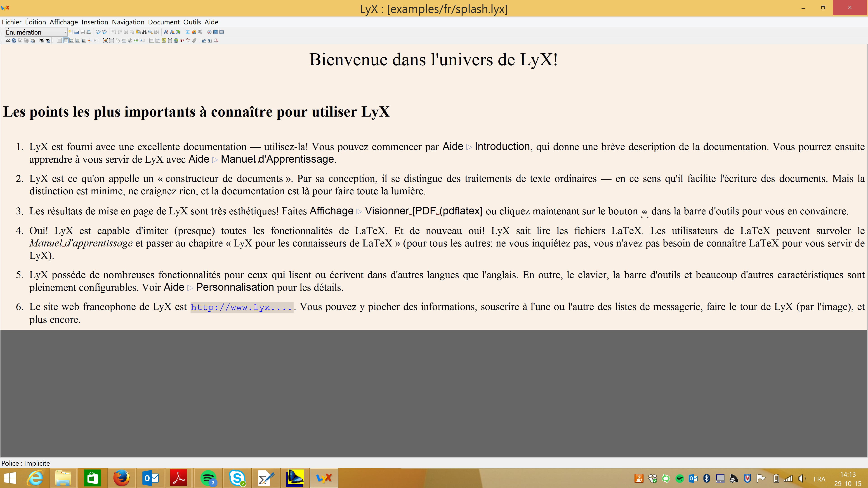
Task: Expand the insert table grid dropdown
Action: 200,32
